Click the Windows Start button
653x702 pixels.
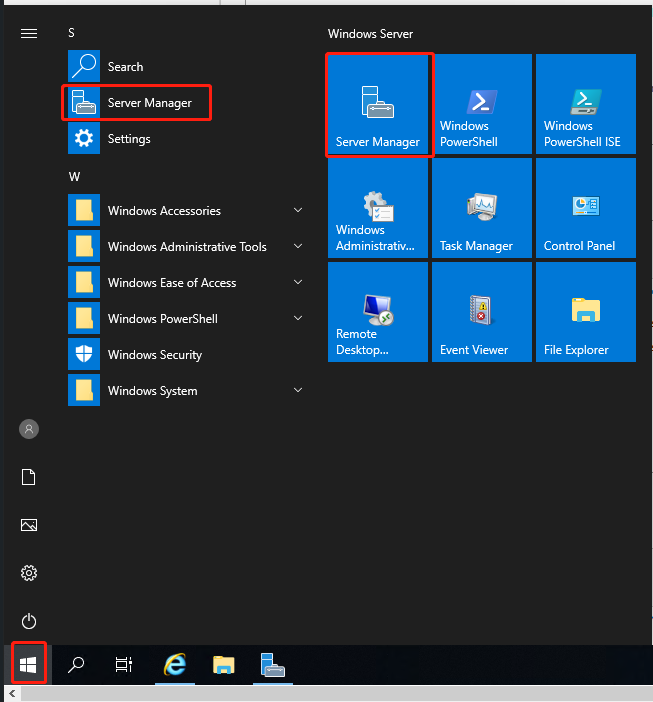(28, 665)
